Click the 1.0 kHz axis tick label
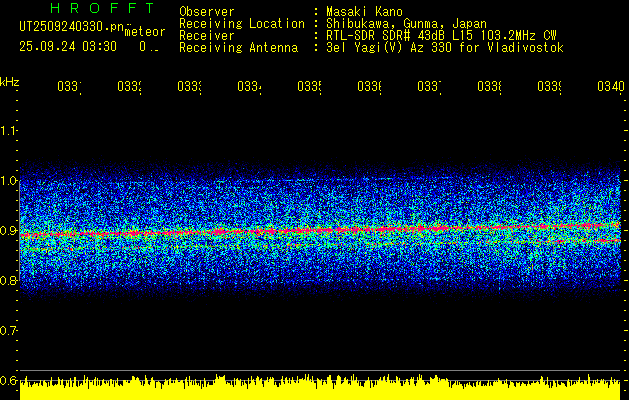Viewport: 629px width, 400px height. 8,180
